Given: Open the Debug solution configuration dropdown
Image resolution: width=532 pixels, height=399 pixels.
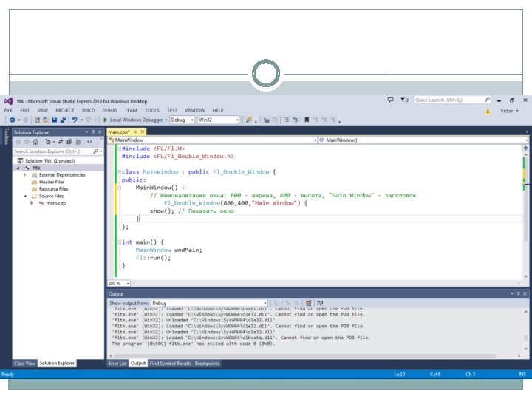Looking at the screenshot, I should coord(182,120).
